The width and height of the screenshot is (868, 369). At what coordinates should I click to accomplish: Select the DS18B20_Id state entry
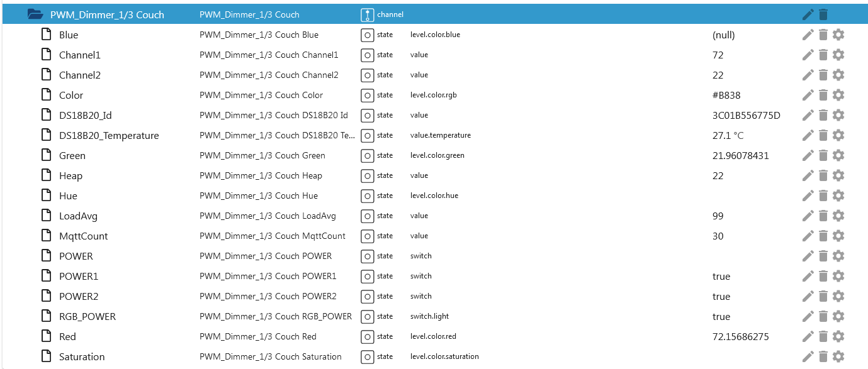85,115
